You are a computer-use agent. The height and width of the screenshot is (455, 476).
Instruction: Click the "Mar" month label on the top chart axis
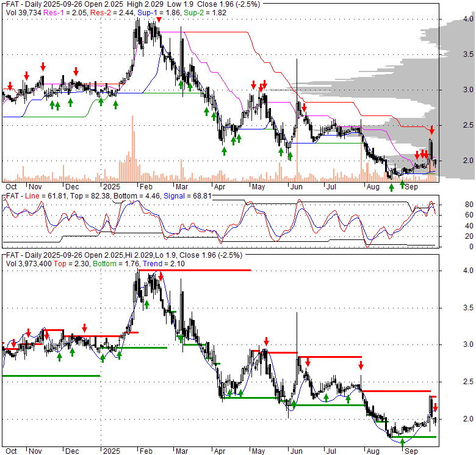click(182, 187)
